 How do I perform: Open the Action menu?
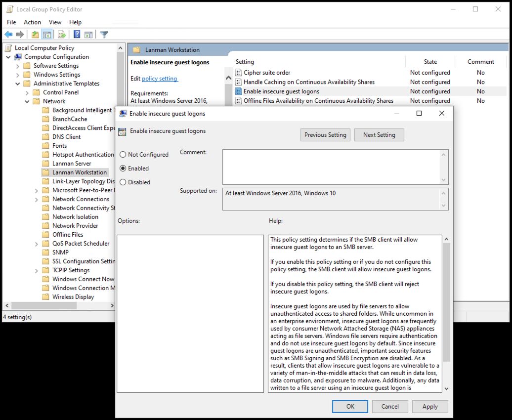point(32,22)
